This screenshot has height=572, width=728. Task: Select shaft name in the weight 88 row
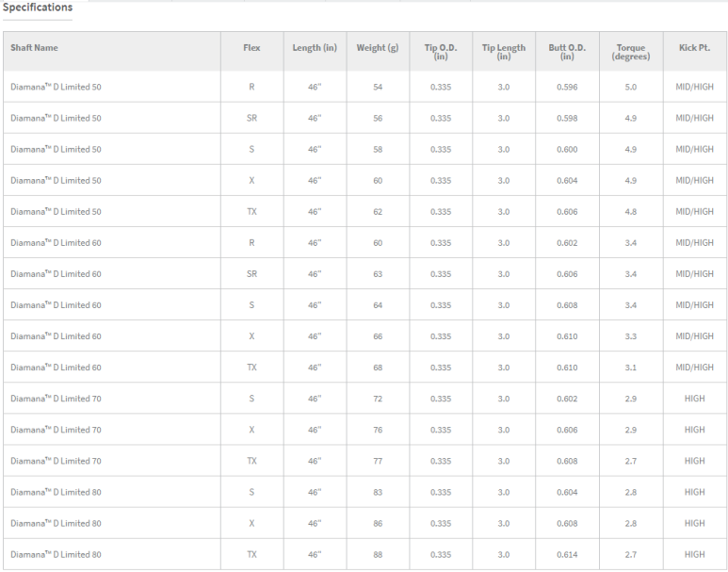tap(56, 554)
